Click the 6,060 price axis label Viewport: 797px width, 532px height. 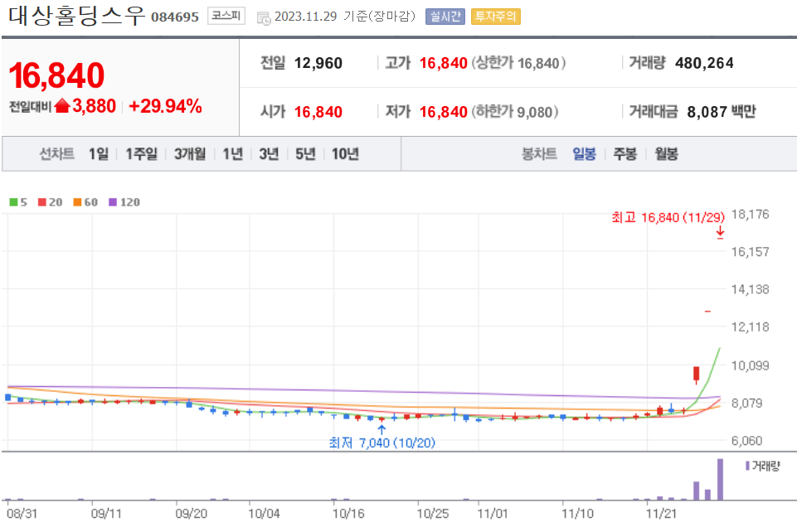[746, 441]
